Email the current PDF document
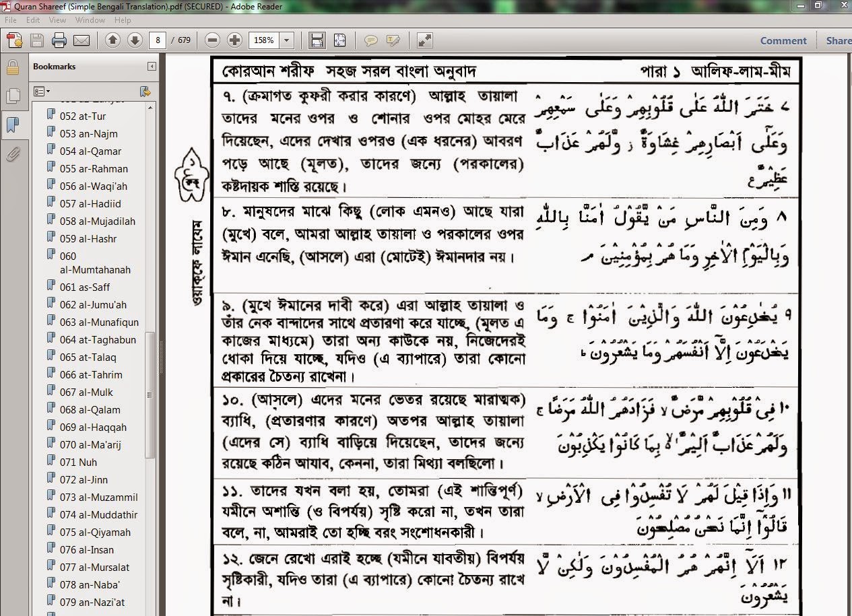852x616 pixels. pyautogui.click(x=80, y=40)
